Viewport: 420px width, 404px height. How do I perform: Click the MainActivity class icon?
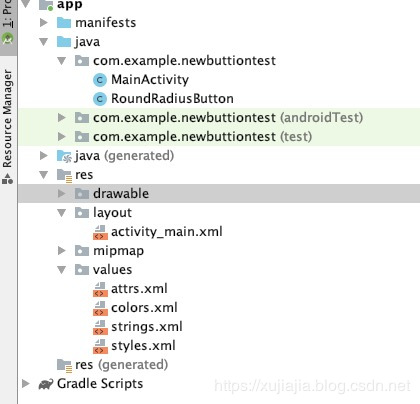[x=100, y=80]
